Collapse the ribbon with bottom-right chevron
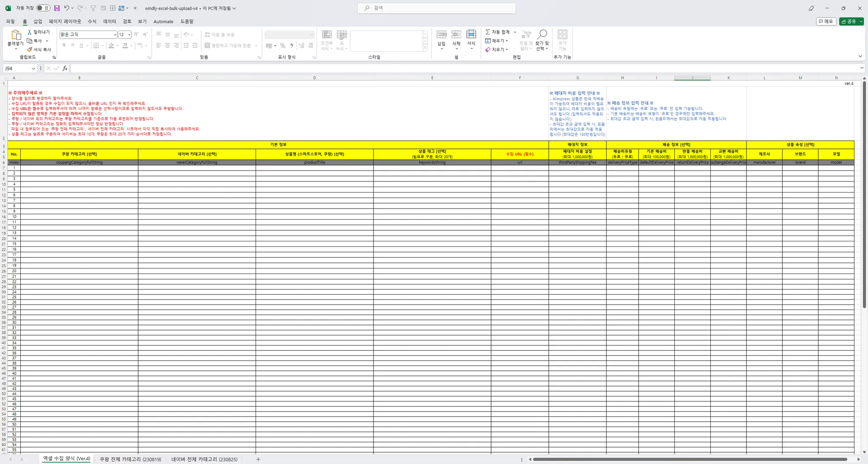The width and height of the screenshot is (868, 464). tap(860, 56)
